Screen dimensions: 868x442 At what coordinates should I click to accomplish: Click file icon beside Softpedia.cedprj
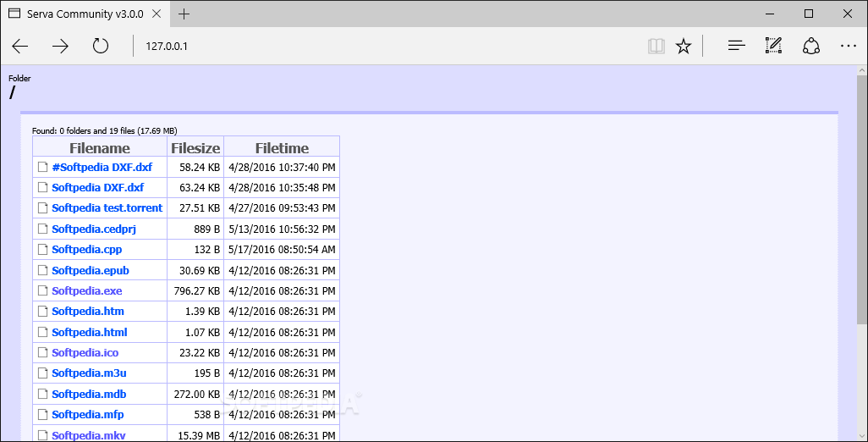click(x=42, y=229)
